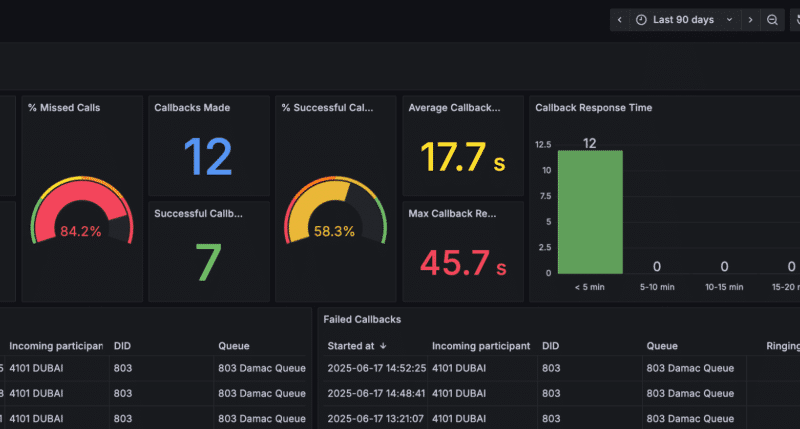800x429 pixels.
Task: Click the green bar for < 5 min
Action: [x=589, y=212]
